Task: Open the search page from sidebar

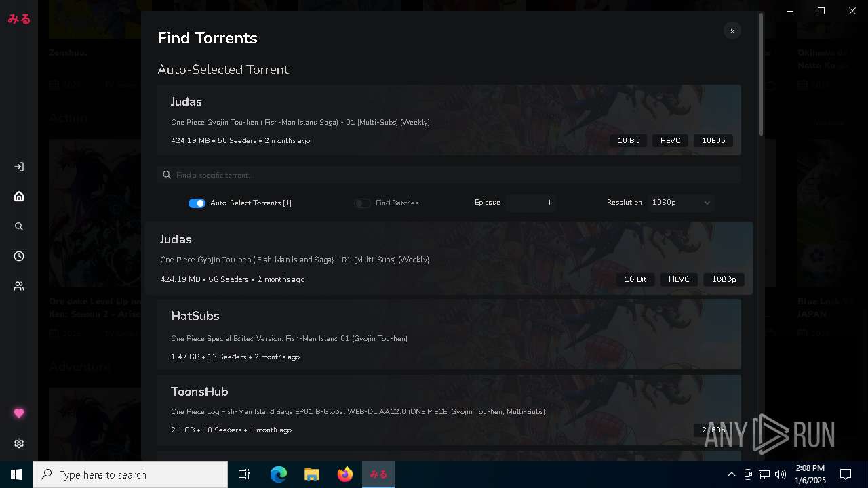Action: [19, 226]
